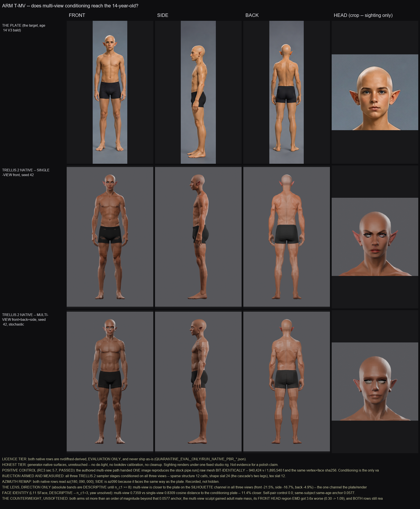Viewport: 420px width, 509px height.
Task: Click the 'FACE IDENTITY (L11 SFace, DESCRIPTIVE' line
Action: (x=178, y=493)
